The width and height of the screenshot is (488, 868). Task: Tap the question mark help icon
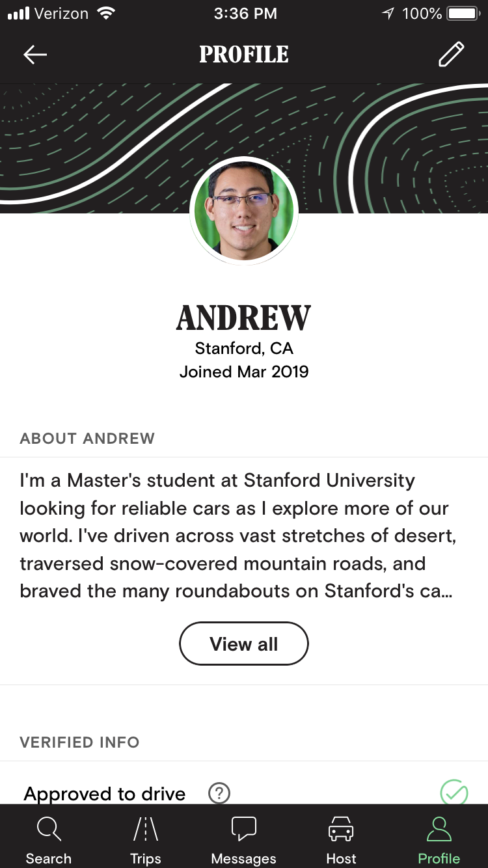click(x=219, y=793)
